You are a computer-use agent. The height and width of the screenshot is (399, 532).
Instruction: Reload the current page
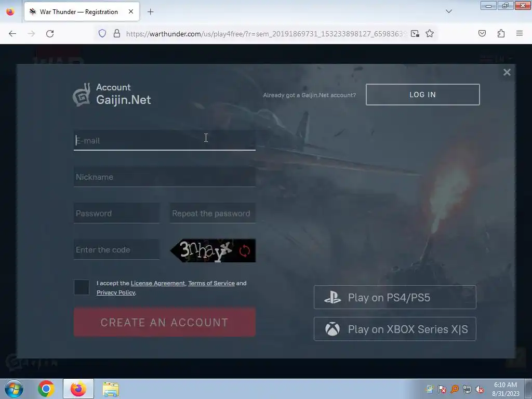tap(50, 34)
